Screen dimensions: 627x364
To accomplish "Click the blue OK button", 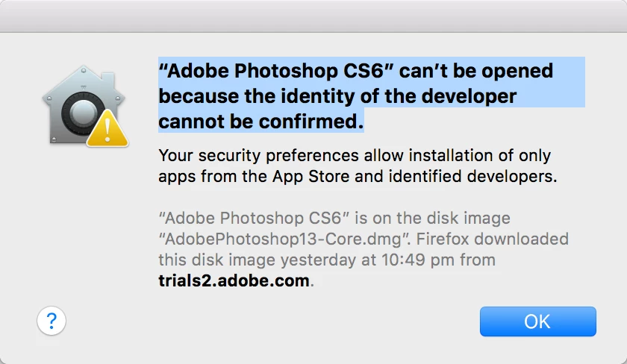I will tap(538, 321).
